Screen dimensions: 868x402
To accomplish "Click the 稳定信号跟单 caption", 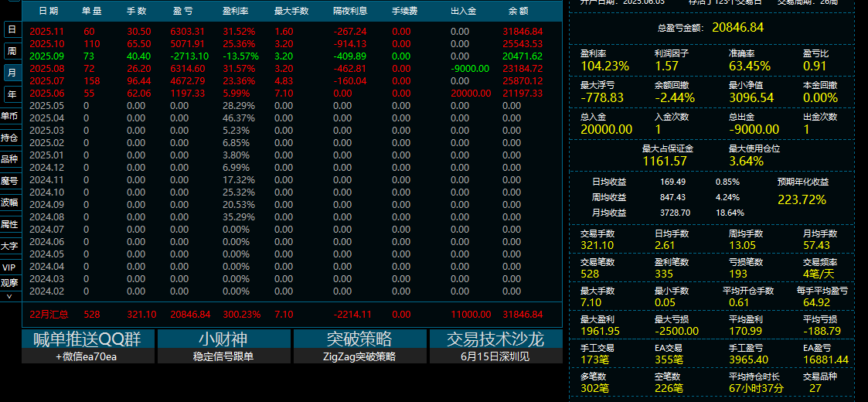I will coord(223,356).
